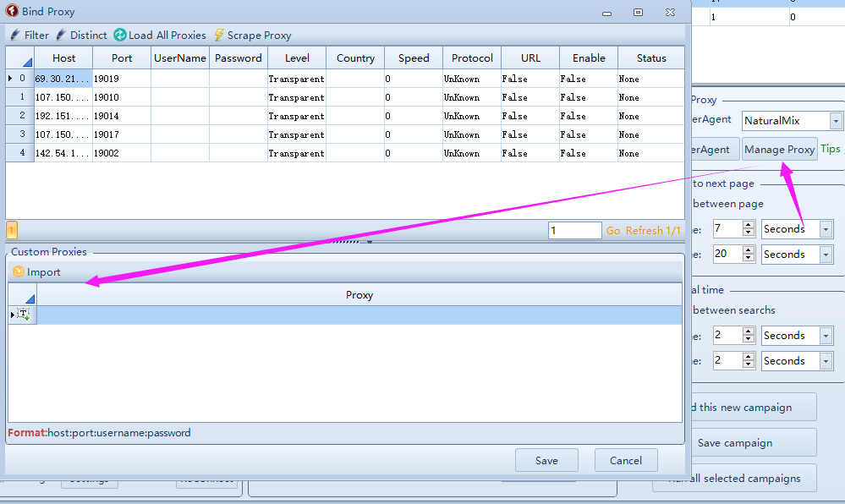Click the Bind Proxy window app icon
845x504 pixels.
pos(13,12)
